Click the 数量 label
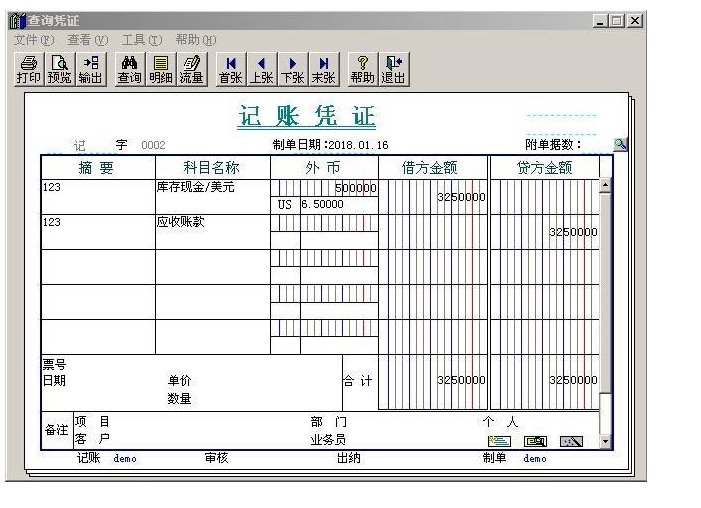 pyautogui.click(x=179, y=398)
